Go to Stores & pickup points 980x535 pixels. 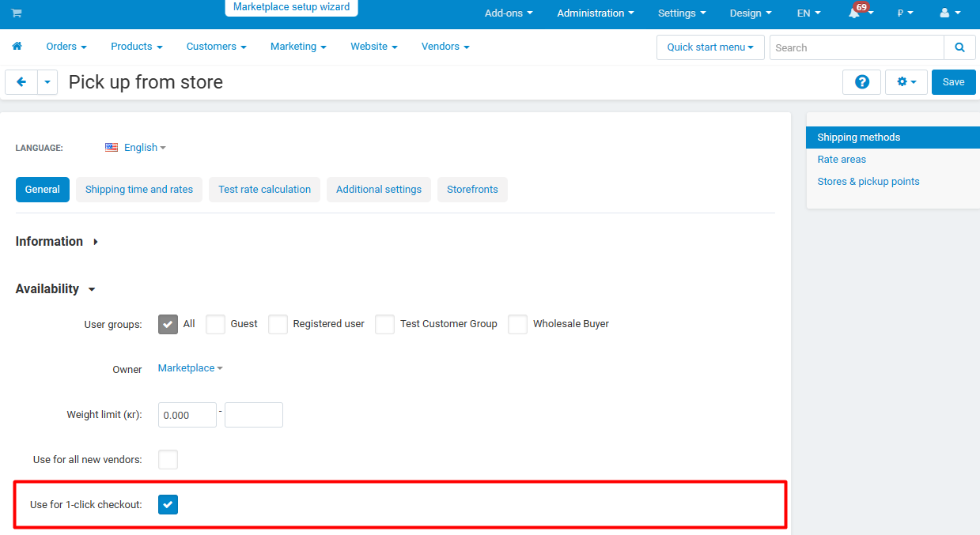click(868, 182)
